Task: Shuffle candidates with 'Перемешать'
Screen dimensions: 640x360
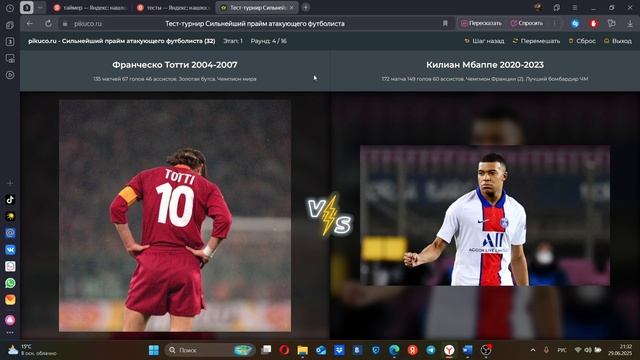Action: point(536,41)
